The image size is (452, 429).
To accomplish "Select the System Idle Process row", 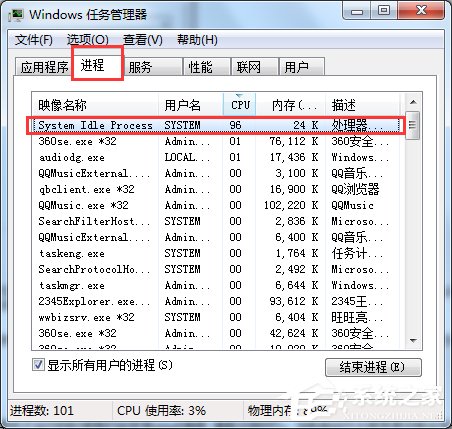I will 216,125.
